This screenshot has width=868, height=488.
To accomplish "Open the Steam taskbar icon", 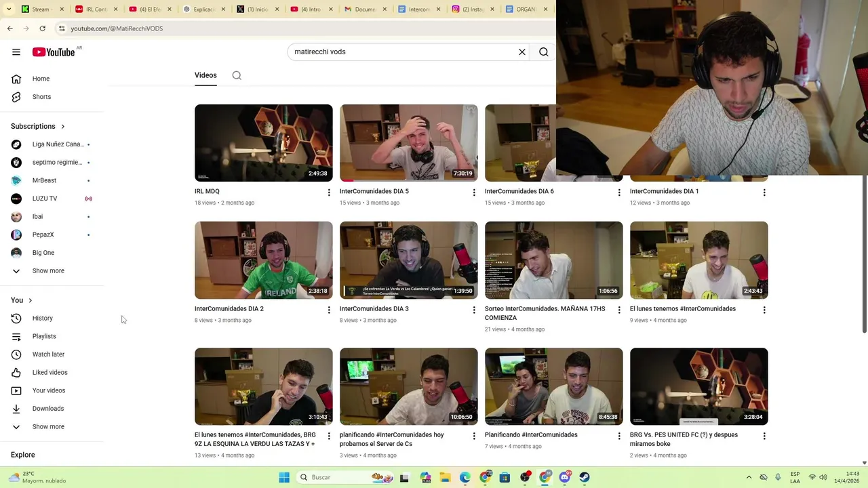I will click(585, 477).
